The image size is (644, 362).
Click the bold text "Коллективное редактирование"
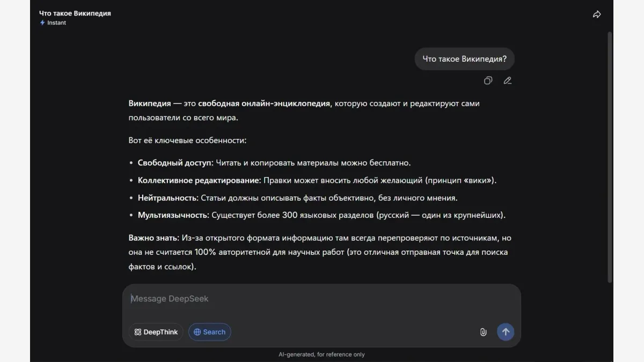(x=199, y=180)
